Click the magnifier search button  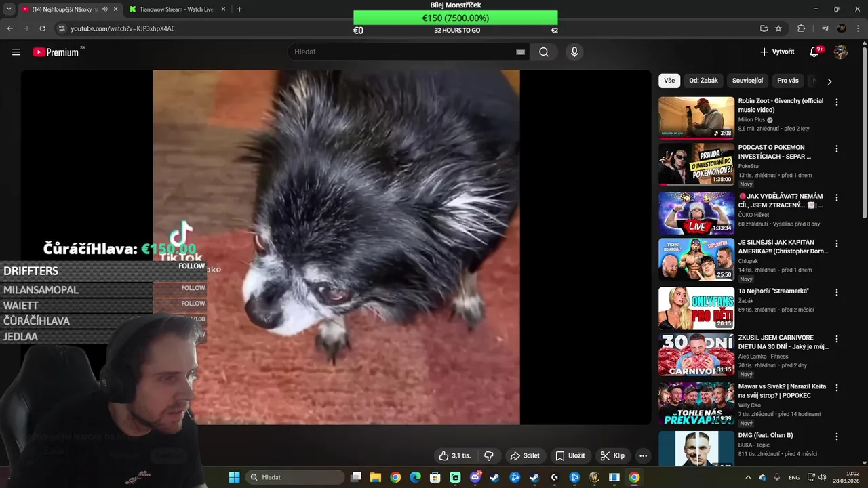pos(544,52)
